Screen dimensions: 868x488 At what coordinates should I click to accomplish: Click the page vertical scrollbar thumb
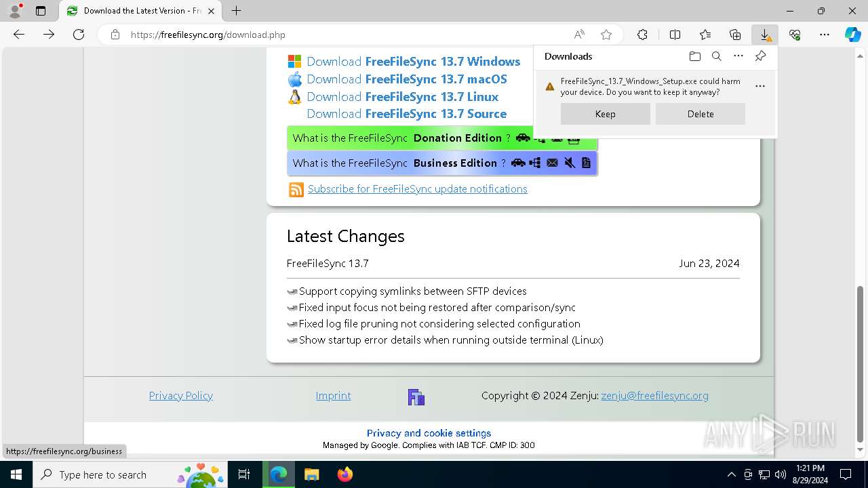[861, 364]
